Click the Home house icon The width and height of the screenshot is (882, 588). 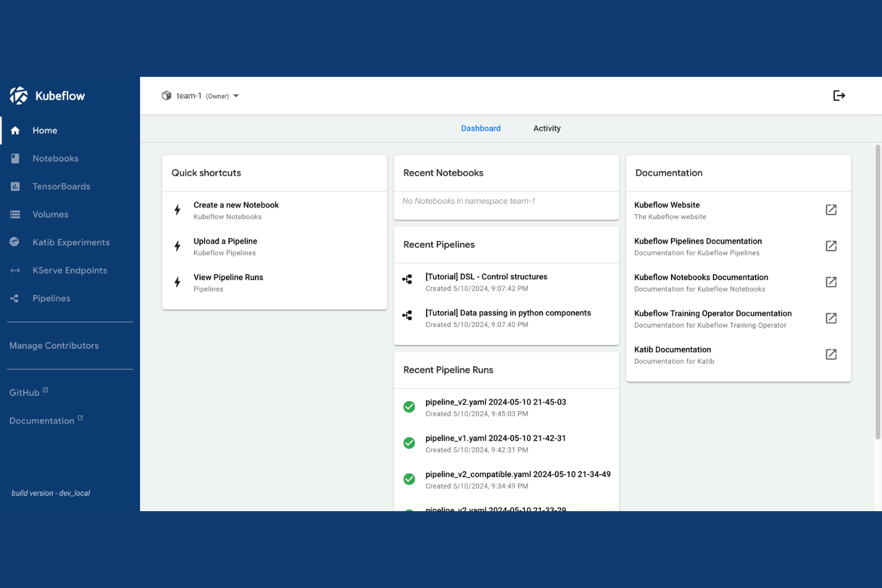[15, 130]
